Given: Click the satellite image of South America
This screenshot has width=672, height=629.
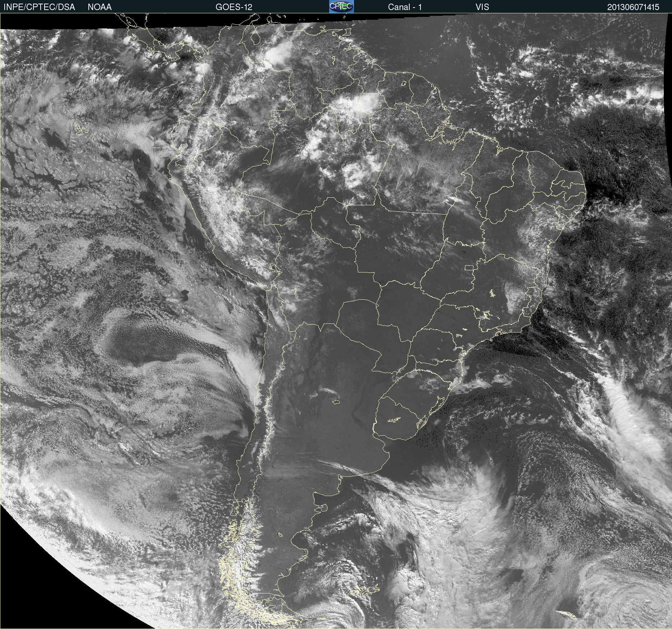Looking at the screenshot, I should (x=336, y=321).
